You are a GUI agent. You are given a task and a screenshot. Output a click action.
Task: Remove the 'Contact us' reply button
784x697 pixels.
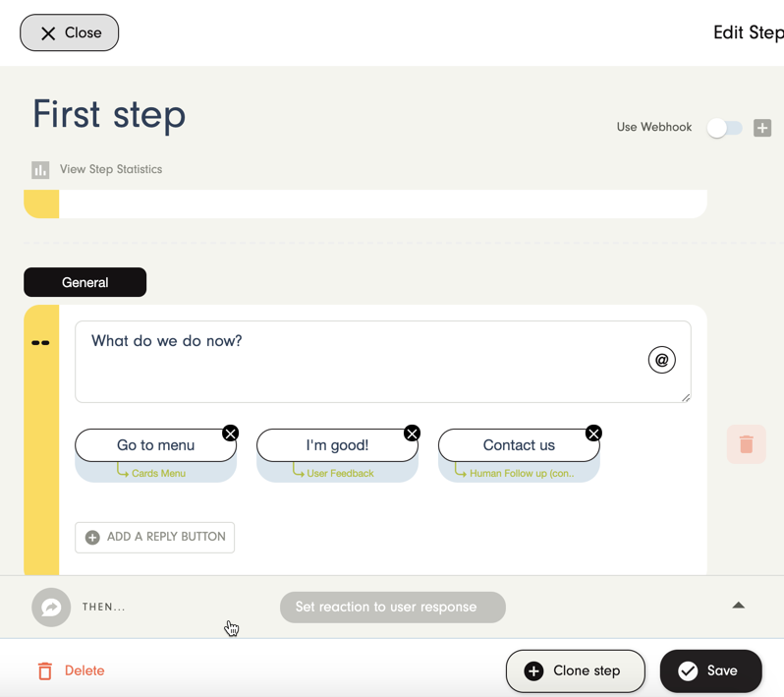(593, 434)
